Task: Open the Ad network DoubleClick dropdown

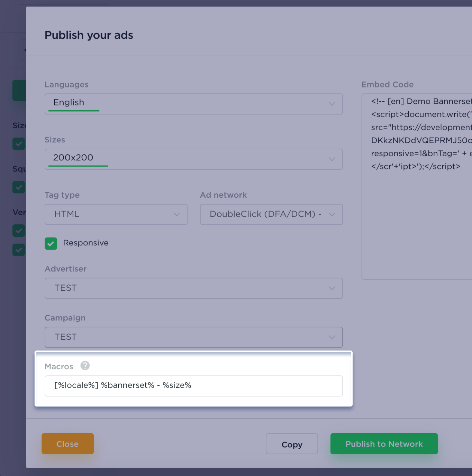Action: [271, 214]
